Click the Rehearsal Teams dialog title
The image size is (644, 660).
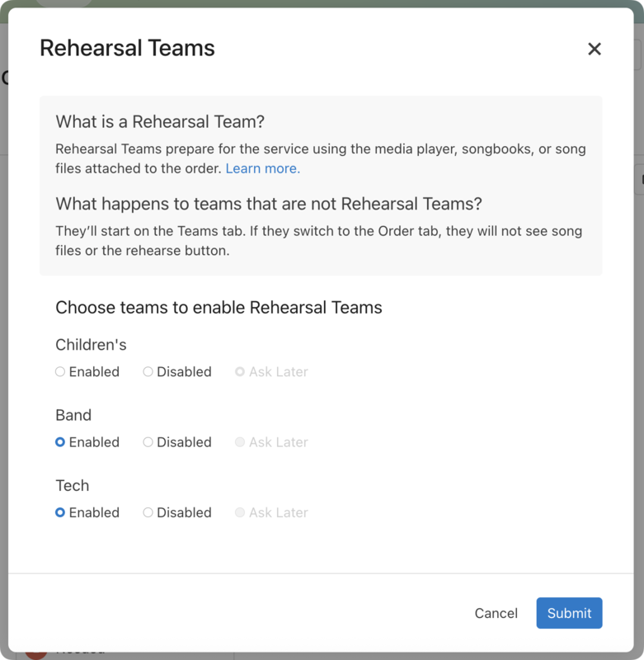(127, 48)
